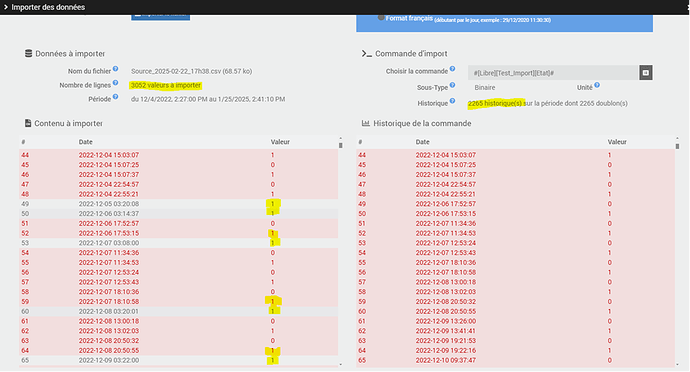Open command picker button next to command field
Viewport: 690px width, 372px height.
point(646,73)
